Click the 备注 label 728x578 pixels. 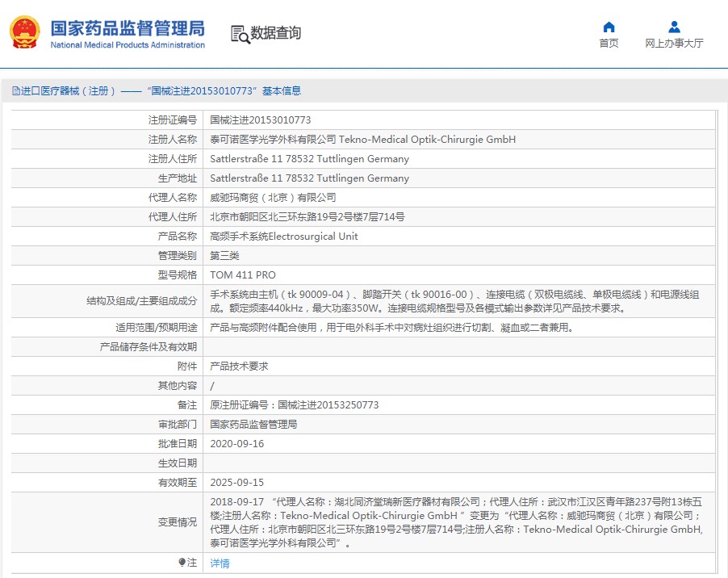point(187,405)
